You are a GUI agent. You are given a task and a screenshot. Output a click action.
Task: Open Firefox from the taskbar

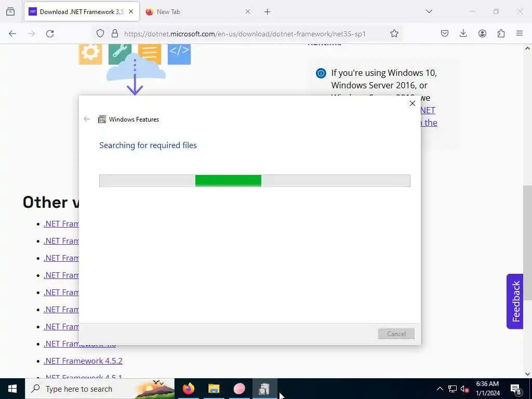click(x=189, y=389)
